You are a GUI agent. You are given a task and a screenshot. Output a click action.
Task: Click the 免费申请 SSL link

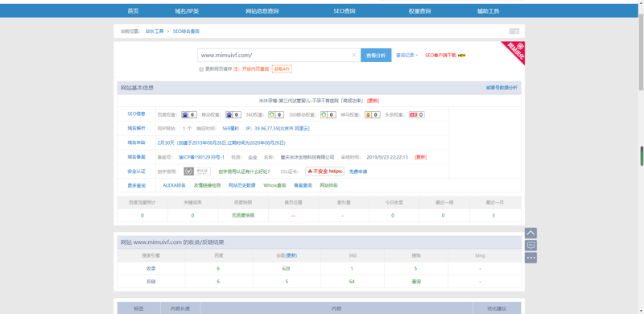coord(358,171)
